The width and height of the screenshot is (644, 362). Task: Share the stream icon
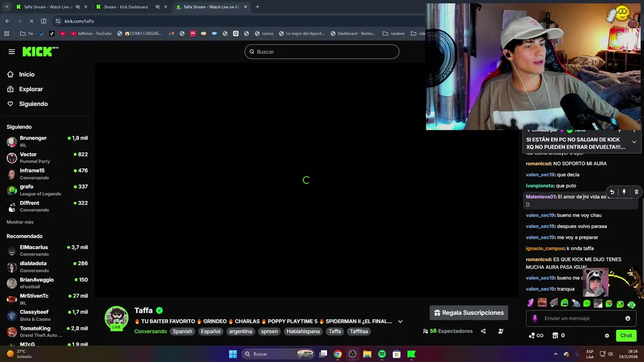coord(483,331)
